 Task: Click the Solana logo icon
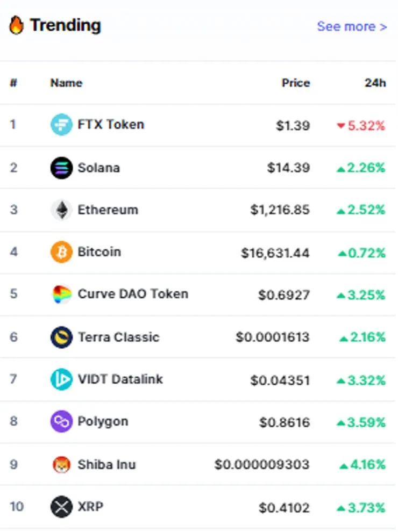point(61,168)
